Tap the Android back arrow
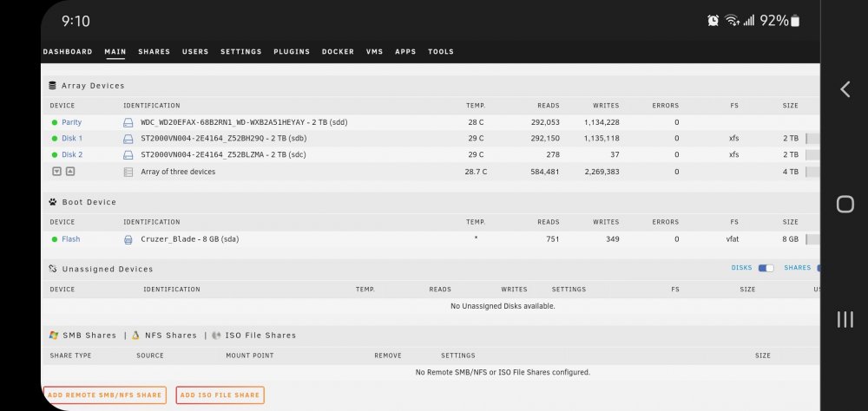Image resolution: width=868 pixels, height=411 pixels. tap(845, 89)
